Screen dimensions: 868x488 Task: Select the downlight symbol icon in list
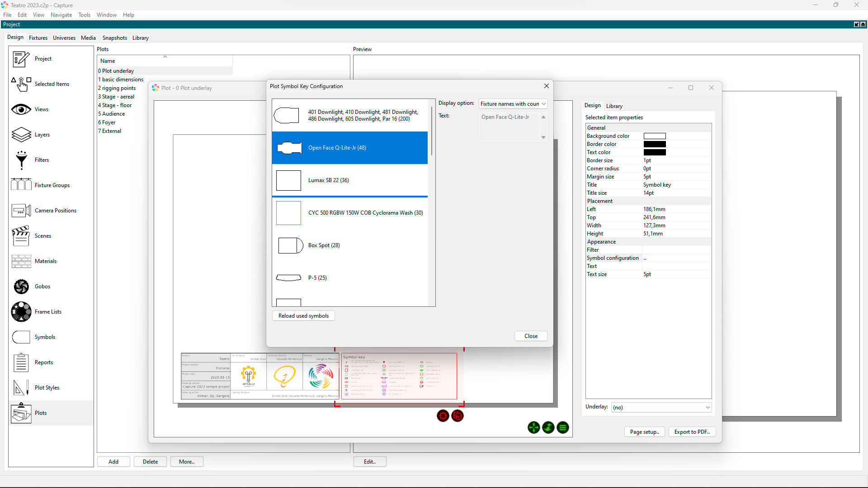[287, 115]
